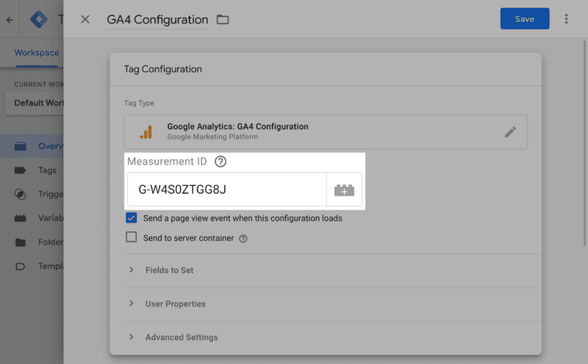The width and height of the screenshot is (588, 364).
Task: Click the back arrow in top bar
Action: 9,20
